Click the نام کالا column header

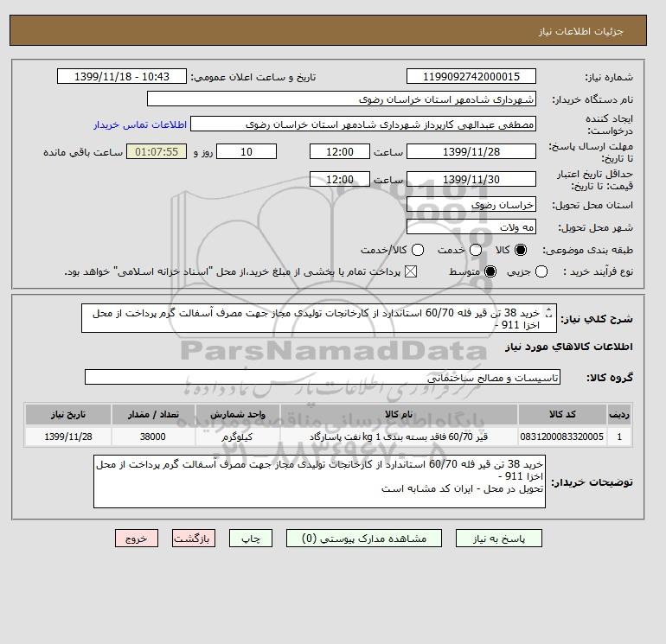(399, 414)
